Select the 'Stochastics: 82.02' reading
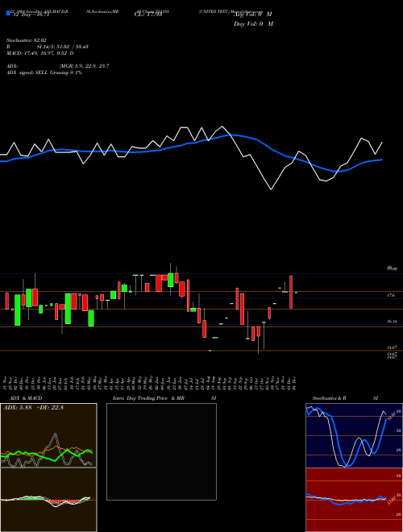This screenshot has width=403, height=532. pyautogui.click(x=26, y=40)
